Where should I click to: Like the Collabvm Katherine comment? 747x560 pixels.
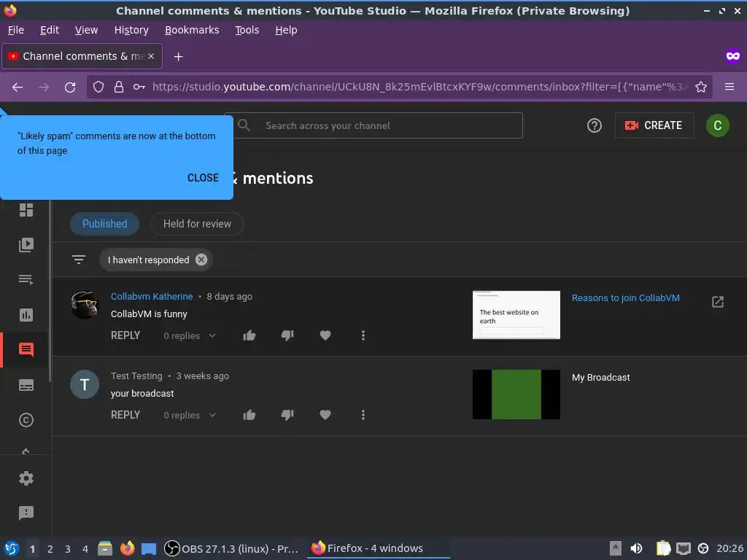coord(249,335)
